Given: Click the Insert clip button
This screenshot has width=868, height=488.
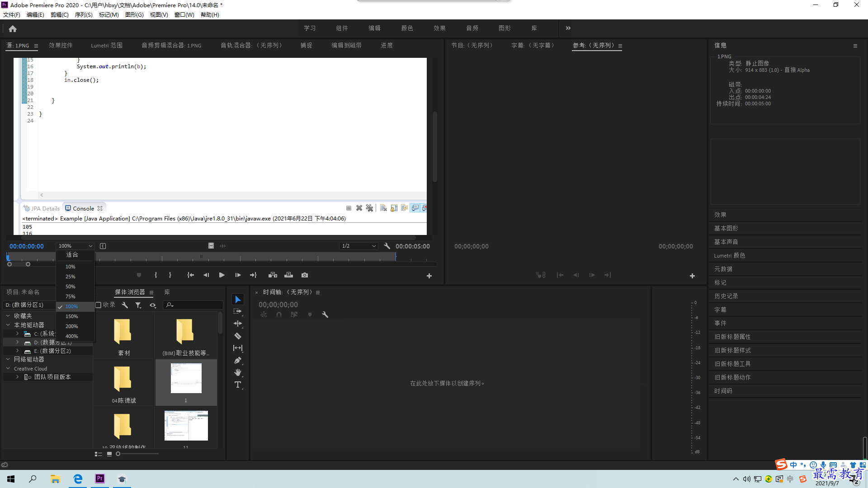Looking at the screenshot, I should [x=273, y=275].
